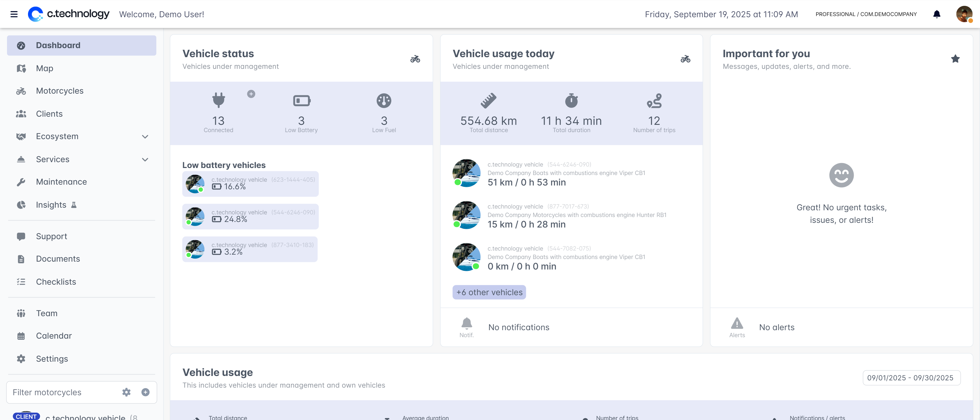Click in the Filter motorcycles input field
Image resolution: width=980 pixels, height=420 pixels.
[x=61, y=392]
